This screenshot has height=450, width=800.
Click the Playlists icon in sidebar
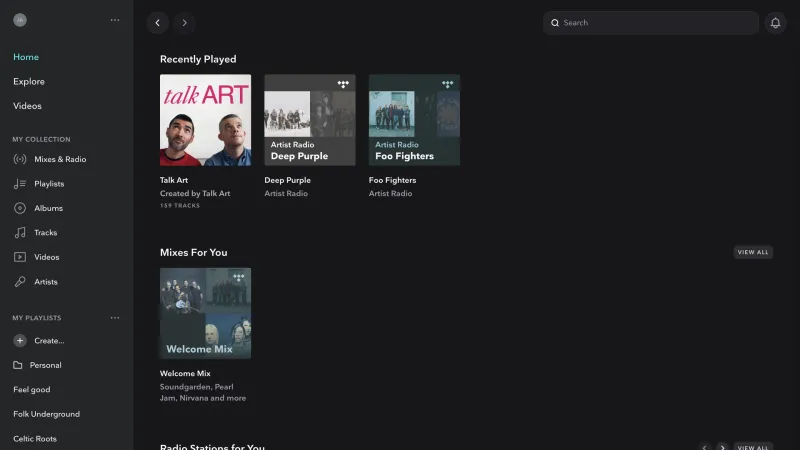(x=20, y=184)
